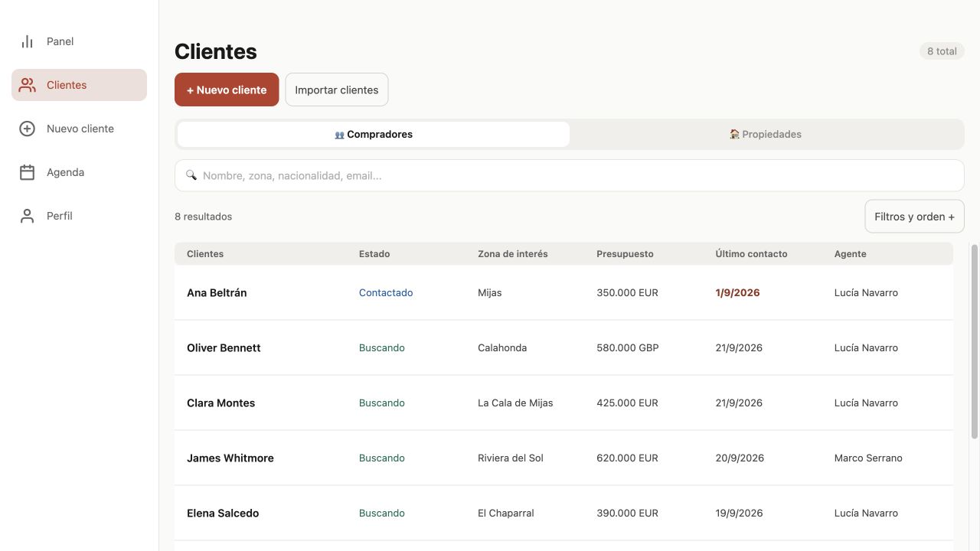980x551 pixels.
Task: Open the Panel sidebar item
Action: tap(79, 41)
